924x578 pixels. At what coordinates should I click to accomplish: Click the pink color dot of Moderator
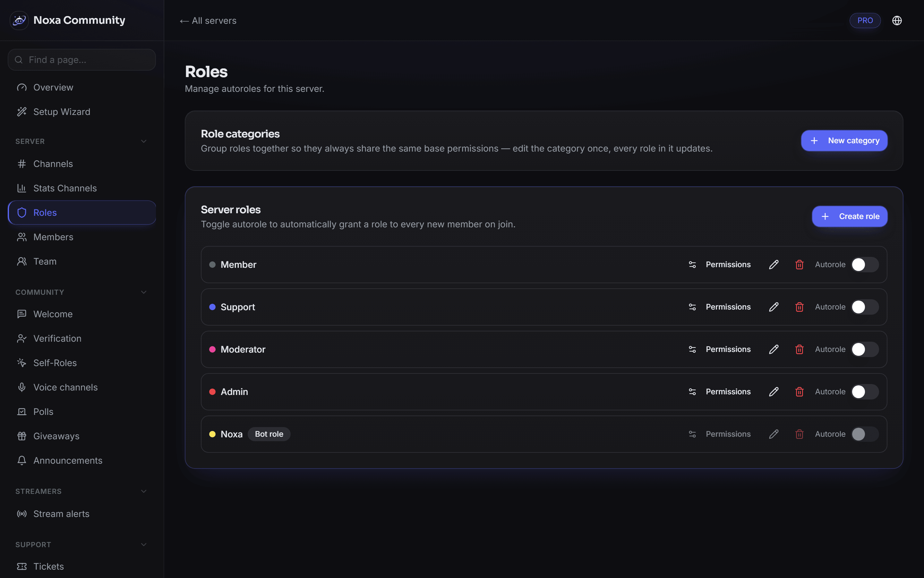(212, 349)
